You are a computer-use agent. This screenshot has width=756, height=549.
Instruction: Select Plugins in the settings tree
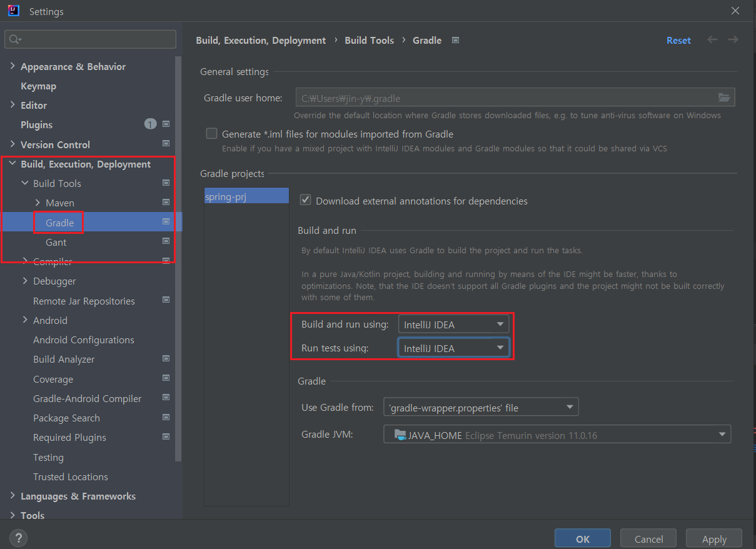(x=36, y=124)
